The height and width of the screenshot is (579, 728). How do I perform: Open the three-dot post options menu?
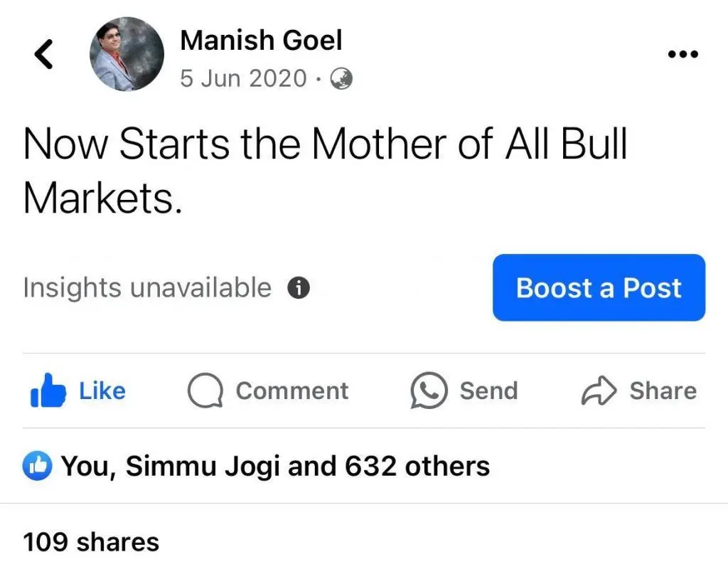tap(683, 54)
